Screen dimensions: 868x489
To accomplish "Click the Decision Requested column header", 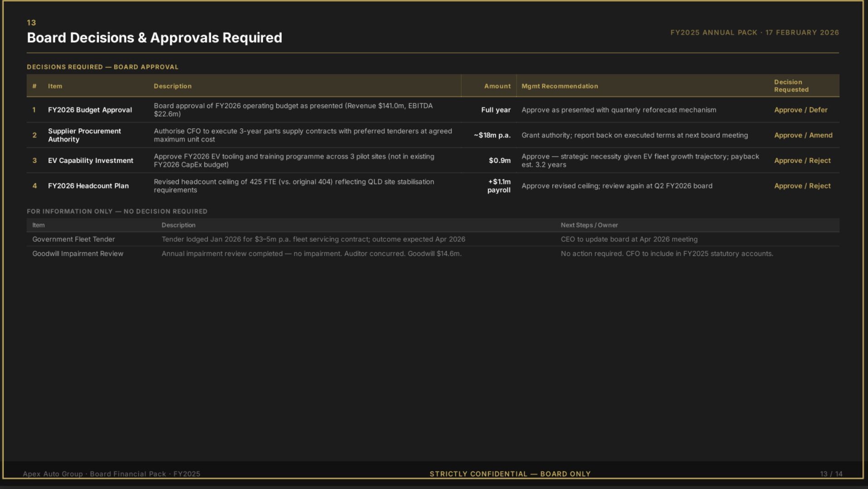I will (x=791, y=86).
